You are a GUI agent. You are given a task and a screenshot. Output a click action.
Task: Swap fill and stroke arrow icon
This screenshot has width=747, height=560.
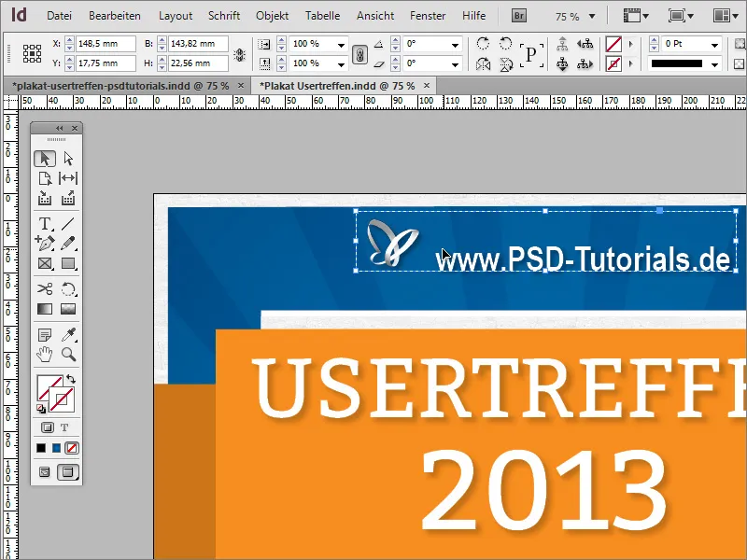tap(71, 379)
